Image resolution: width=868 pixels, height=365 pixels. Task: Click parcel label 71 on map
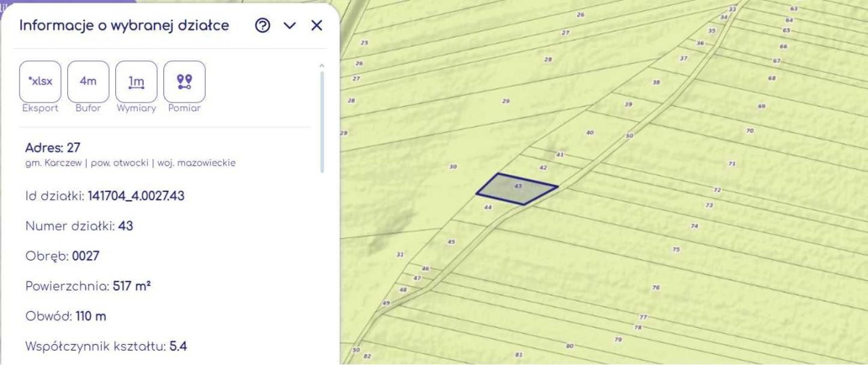732,164
